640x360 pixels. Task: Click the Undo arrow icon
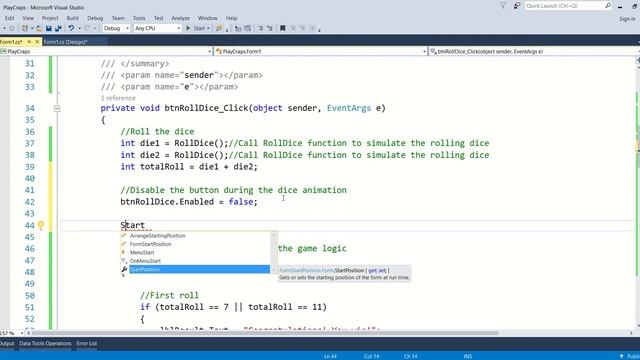71,28
